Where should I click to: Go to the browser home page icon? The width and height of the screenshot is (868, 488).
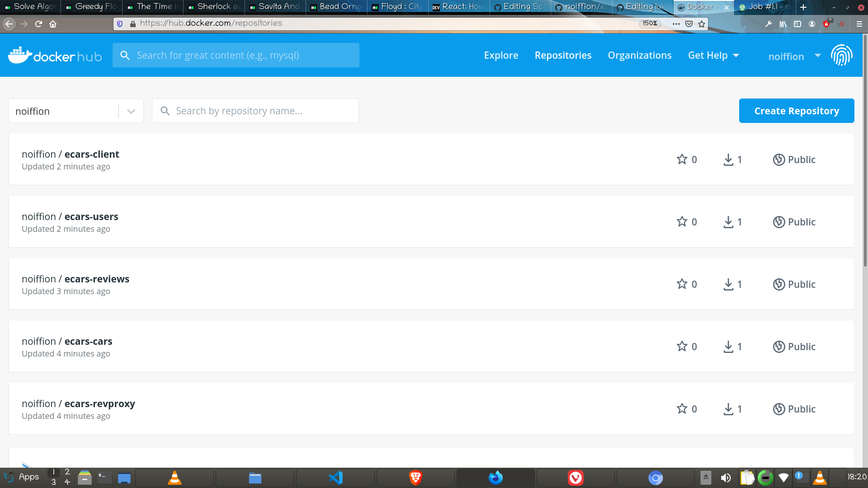(x=53, y=24)
